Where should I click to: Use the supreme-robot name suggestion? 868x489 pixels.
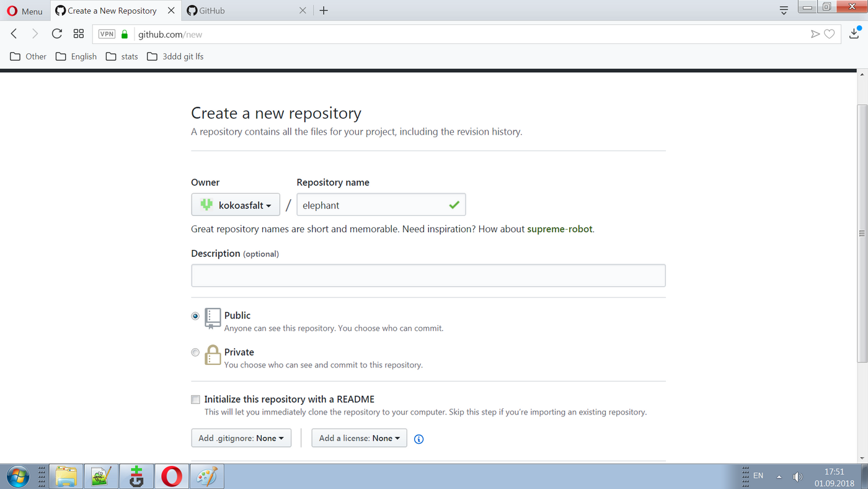click(560, 229)
